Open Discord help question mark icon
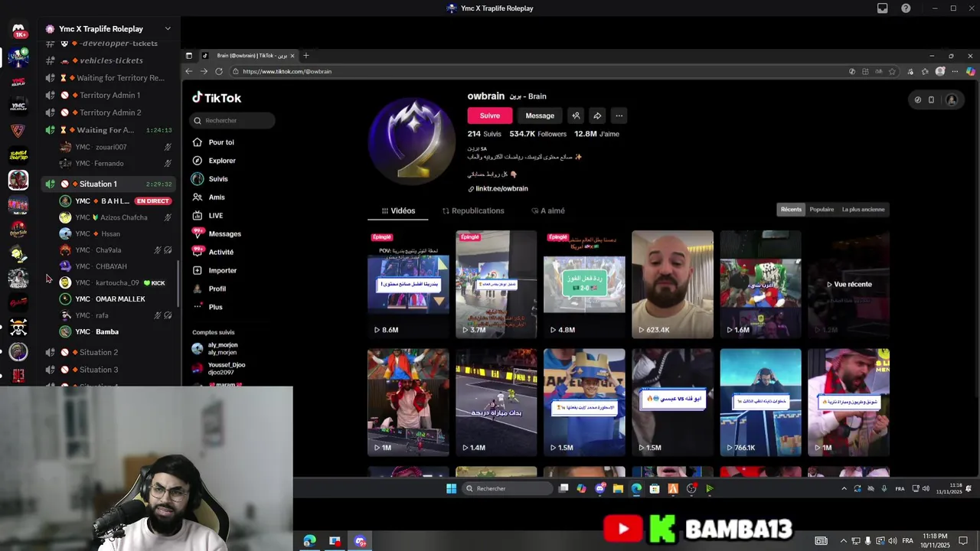 coord(906,8)
